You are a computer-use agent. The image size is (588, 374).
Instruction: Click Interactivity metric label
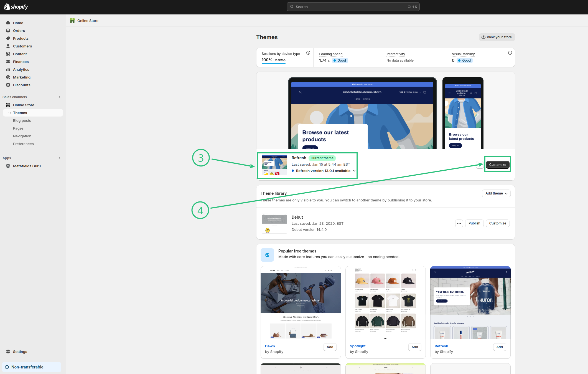pyautogui.click(x=396, y=54)
